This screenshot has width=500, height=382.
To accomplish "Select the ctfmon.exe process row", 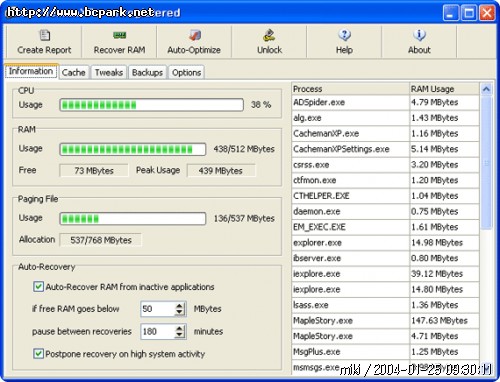I will [x=385, y=180].
